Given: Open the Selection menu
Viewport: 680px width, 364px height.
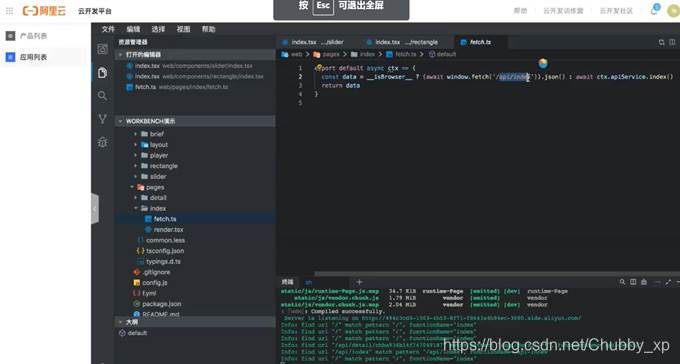Looking at the screenshot, I should tap(158, 29).
